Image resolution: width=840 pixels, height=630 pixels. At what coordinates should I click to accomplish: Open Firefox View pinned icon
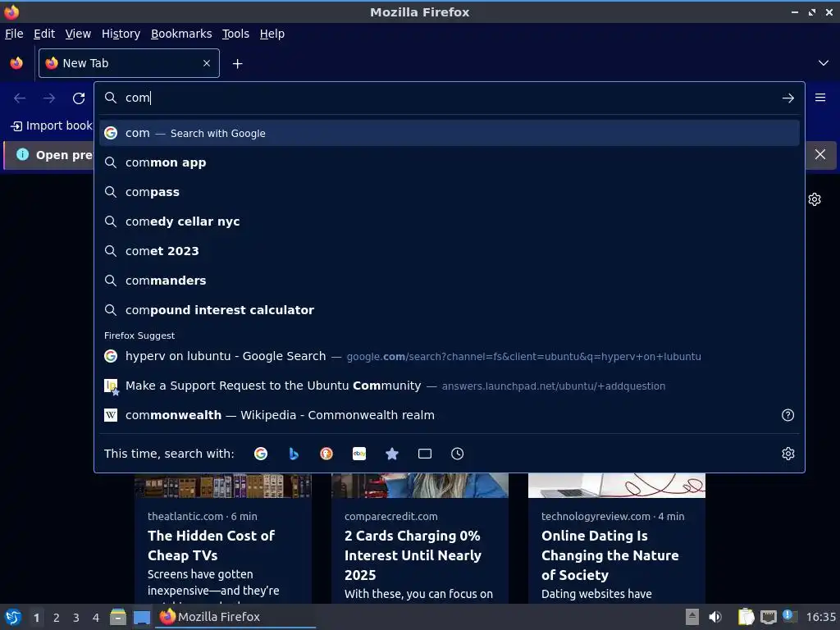point(16,63)
